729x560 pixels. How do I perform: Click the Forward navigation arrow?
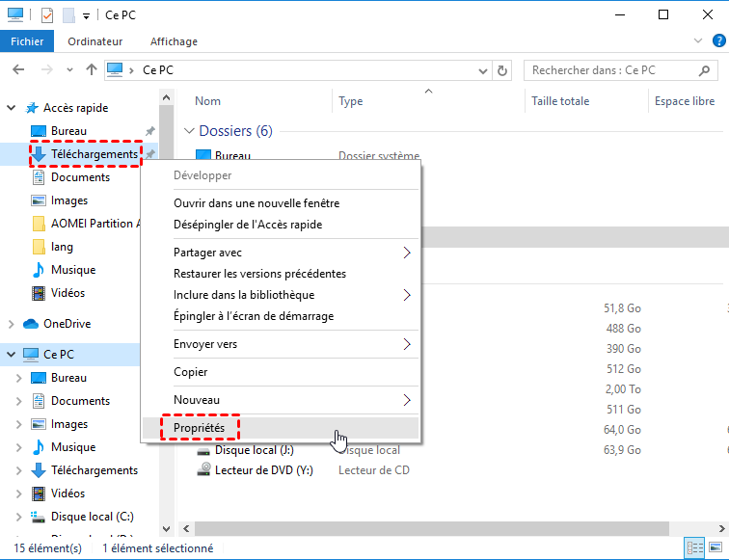[x=46, y=69]
